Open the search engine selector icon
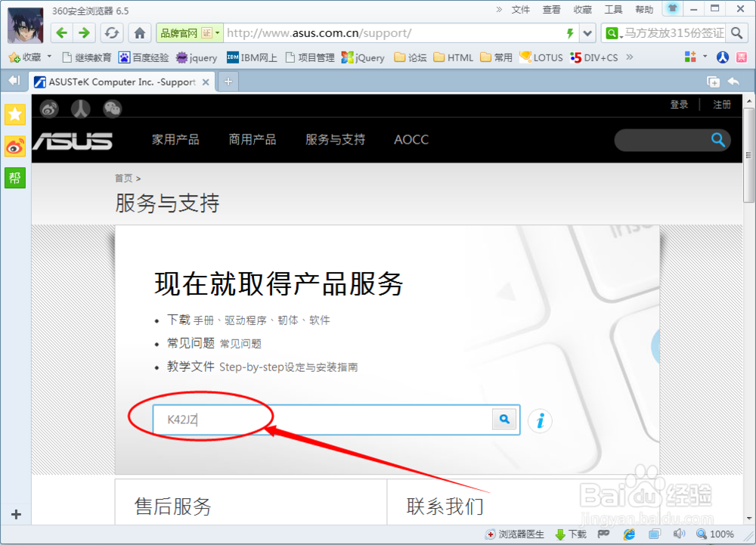 click(612, 33)
